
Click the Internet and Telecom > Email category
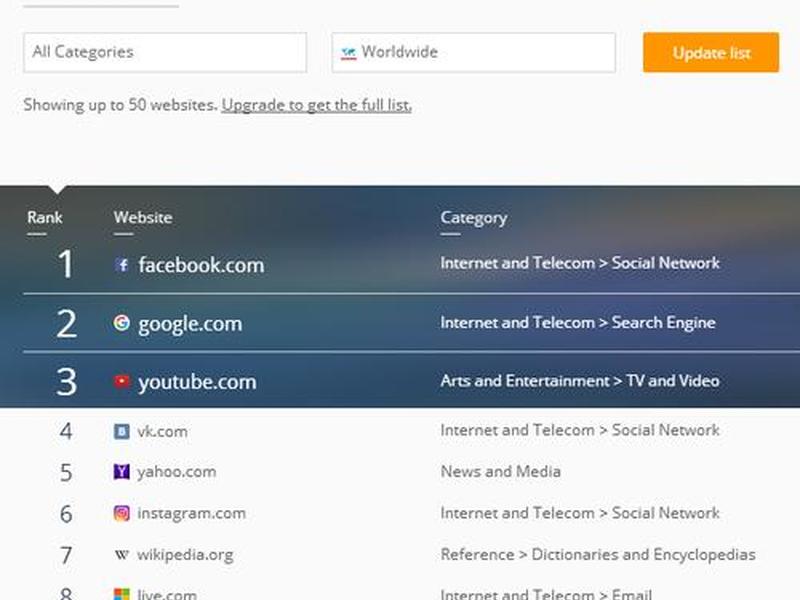(546, 594)
